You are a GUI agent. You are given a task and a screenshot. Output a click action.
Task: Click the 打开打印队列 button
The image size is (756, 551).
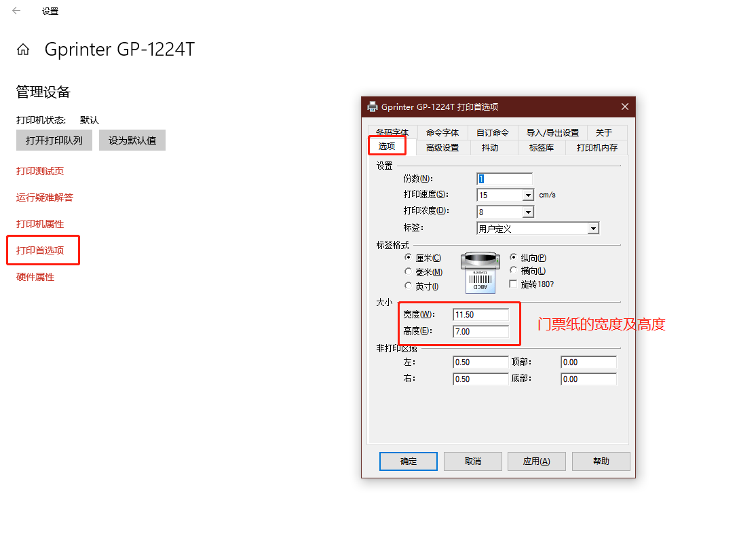(x=54, y=140)
